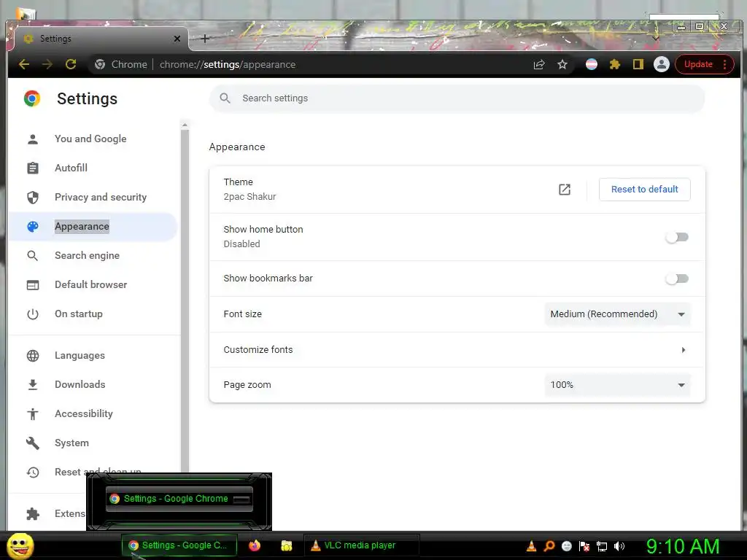The image size is (747, 560).
Task: Click the share page icon in address bar
Action: 539,64
